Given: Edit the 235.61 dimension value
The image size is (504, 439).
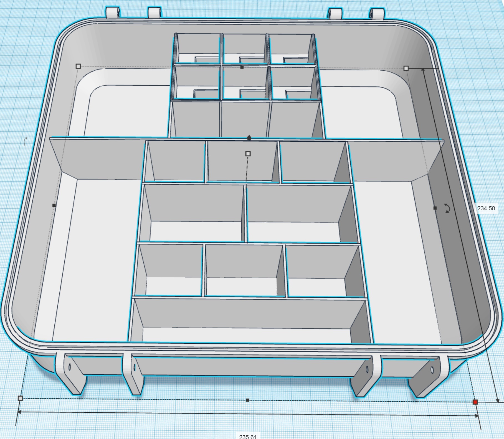Looking at the screenshot, I should click(x=248, y=437).
